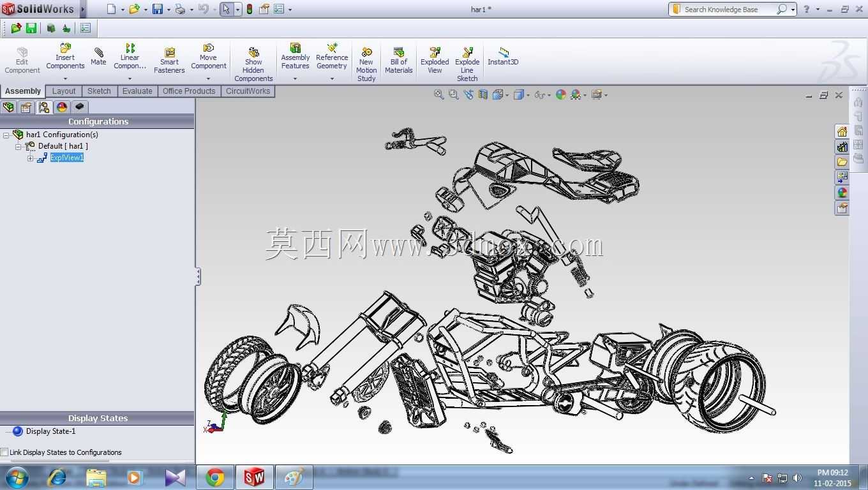Click the Assembly Features tool
The image size is (868, 490).
coord(295,57)
